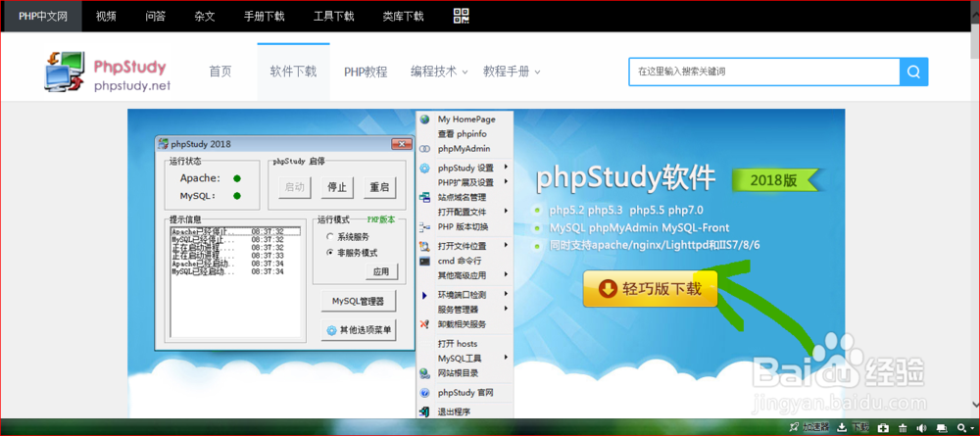Open dropdown arrow next to zoom icon
980x436 pixels.
(972, 429)
